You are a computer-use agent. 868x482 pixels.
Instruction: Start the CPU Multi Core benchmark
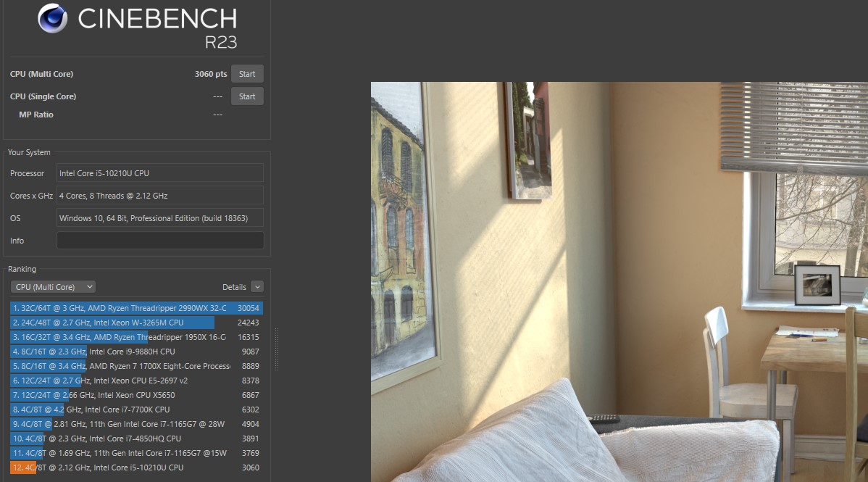247,74
